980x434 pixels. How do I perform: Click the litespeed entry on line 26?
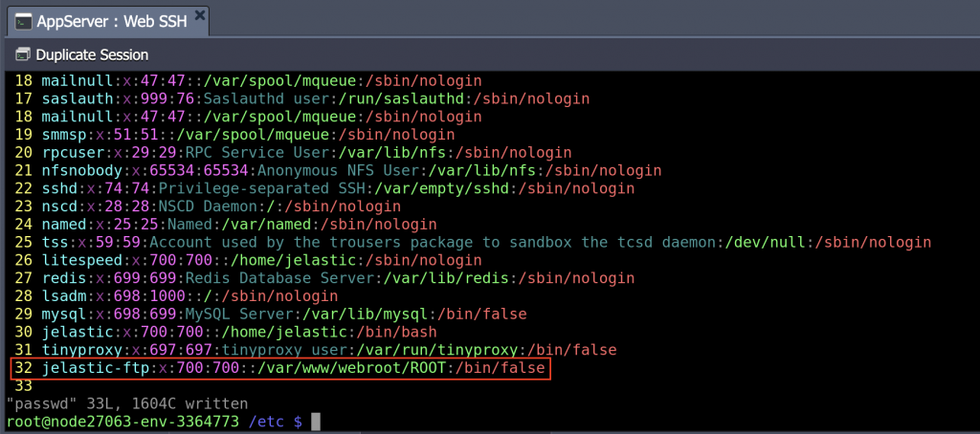pyautogui.click(x=248, y=260)
